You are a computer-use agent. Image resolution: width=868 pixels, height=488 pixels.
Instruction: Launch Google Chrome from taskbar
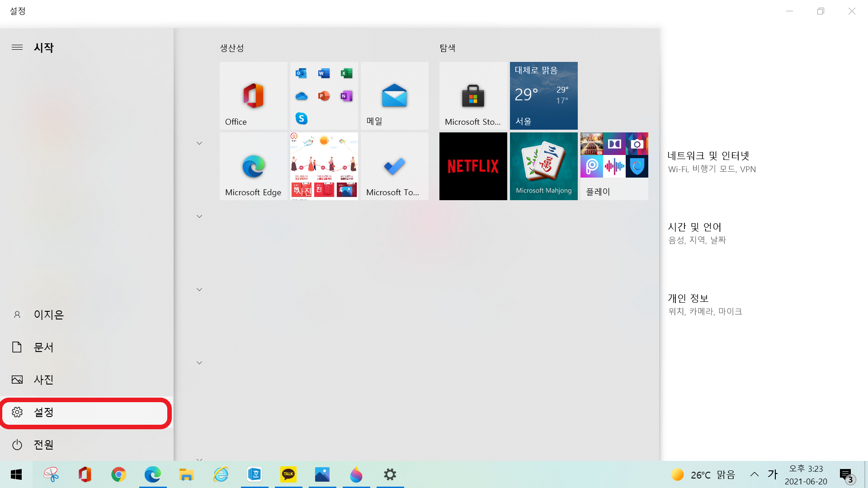click(x=119, y=474)
